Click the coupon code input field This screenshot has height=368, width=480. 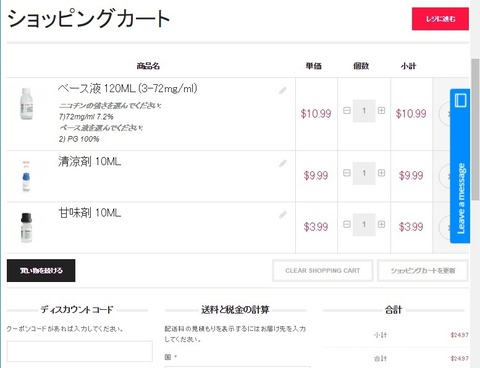pyautogui.click(x=80, y=351)
